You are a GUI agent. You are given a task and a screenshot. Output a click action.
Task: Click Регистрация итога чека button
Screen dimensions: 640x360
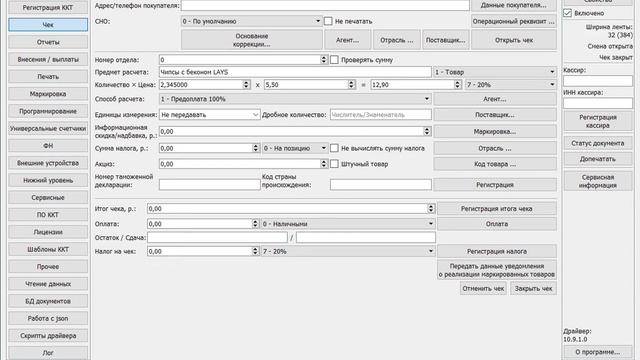coord(497,209)
